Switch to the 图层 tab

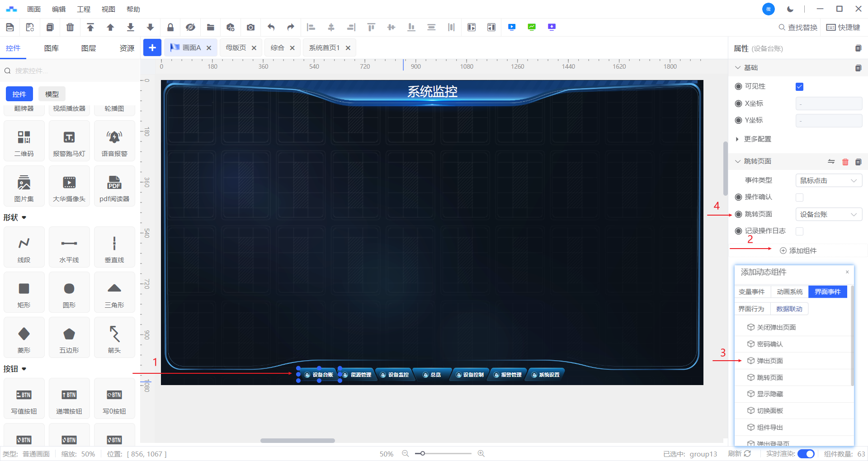coord(89,48)
